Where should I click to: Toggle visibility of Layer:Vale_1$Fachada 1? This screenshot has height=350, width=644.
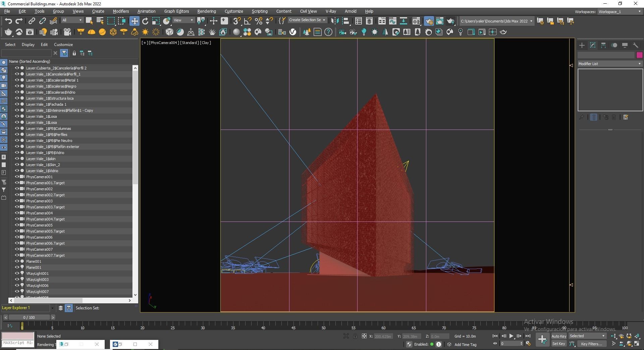(x=17, y=104)
